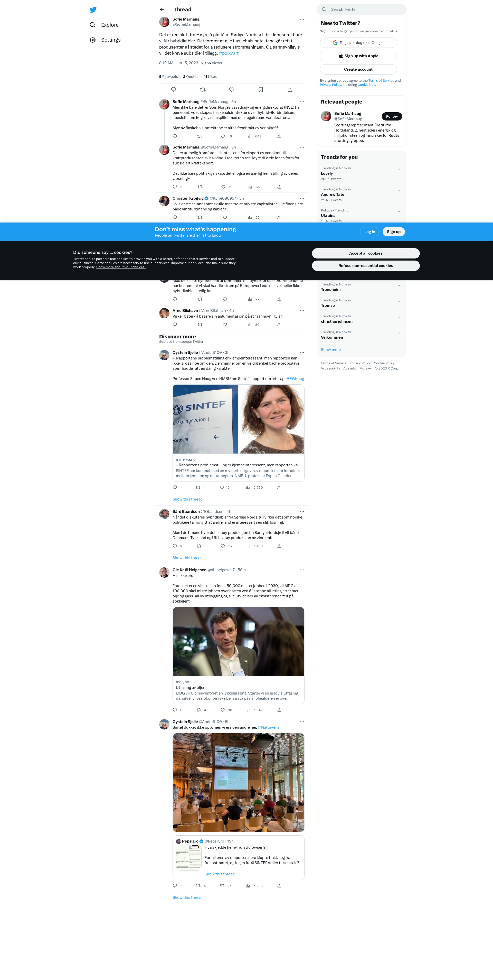Open the #polkvart hashtag link
The image size is (493, 980).
click(229, 53)
